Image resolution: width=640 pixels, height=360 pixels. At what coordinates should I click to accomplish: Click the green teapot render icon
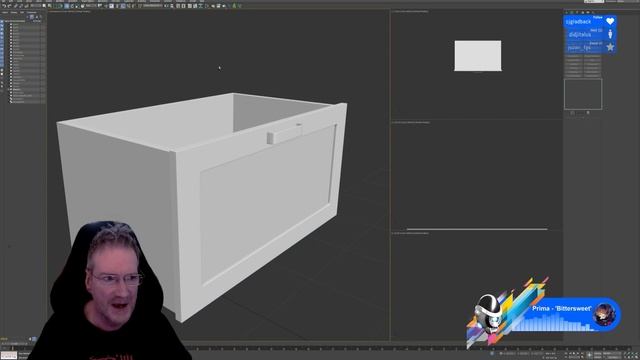point(234,6)
